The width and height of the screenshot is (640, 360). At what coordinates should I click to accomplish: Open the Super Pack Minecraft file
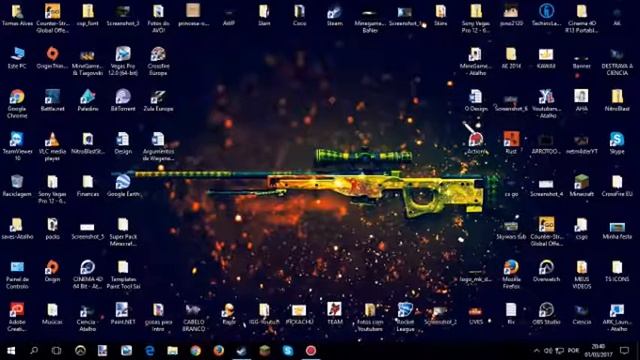click(x=123, y=232)
